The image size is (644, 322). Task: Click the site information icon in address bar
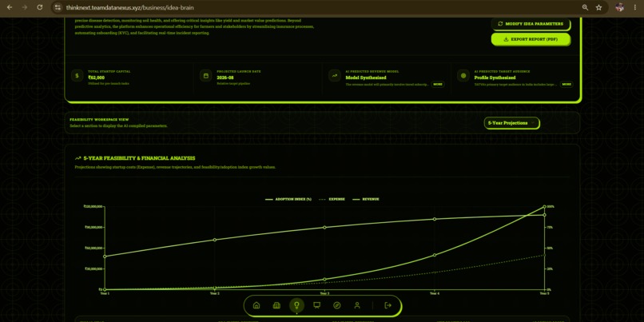pyautogui.click(x=58, y=7)
